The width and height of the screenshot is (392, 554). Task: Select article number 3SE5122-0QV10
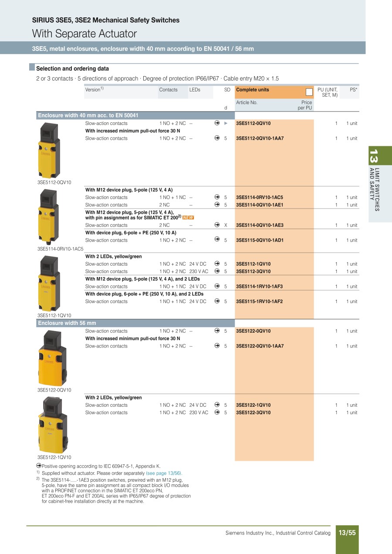pos(253,331)
